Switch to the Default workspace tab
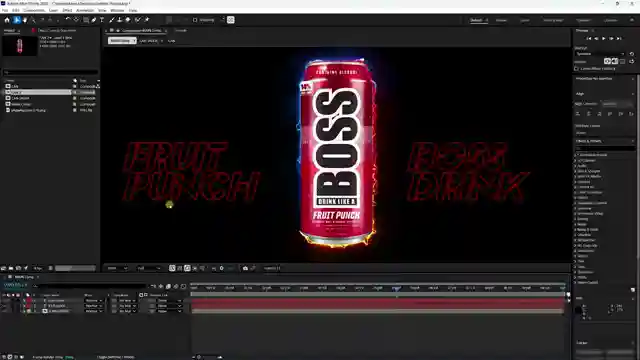640x360 pixels. coord(476,20)
